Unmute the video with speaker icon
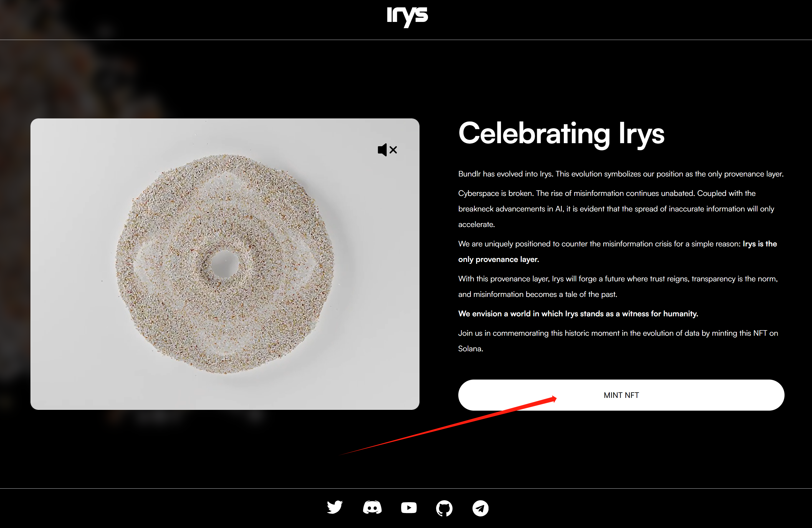812x528 pixels. 387,150
